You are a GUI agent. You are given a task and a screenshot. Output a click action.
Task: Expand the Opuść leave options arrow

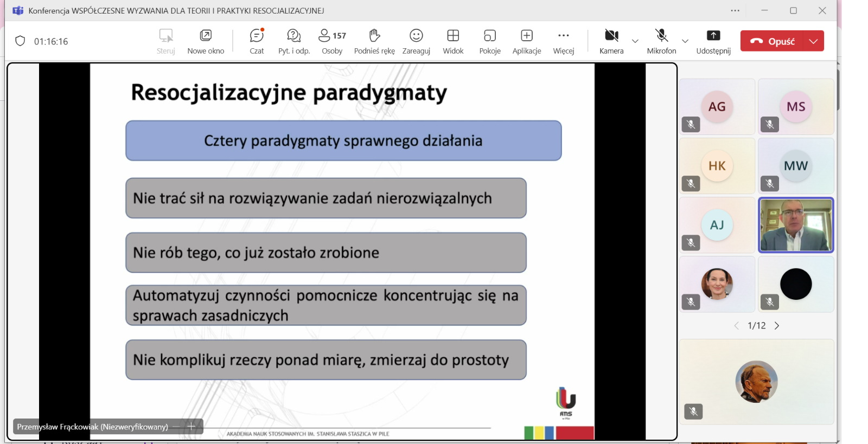[x=813, y=41]
